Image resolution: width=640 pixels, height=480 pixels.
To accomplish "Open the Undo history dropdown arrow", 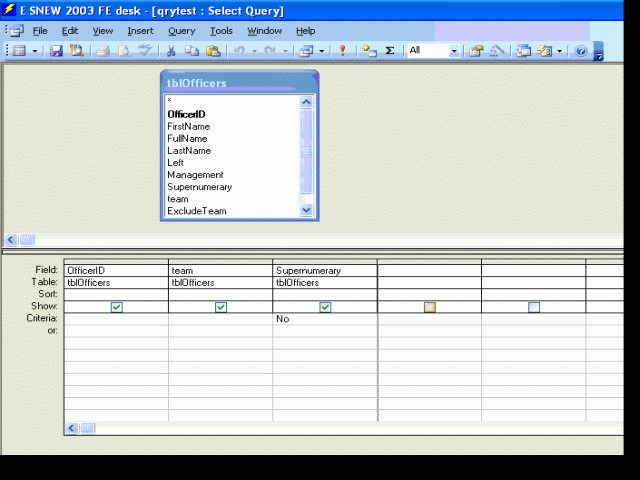I will point(254,51).
